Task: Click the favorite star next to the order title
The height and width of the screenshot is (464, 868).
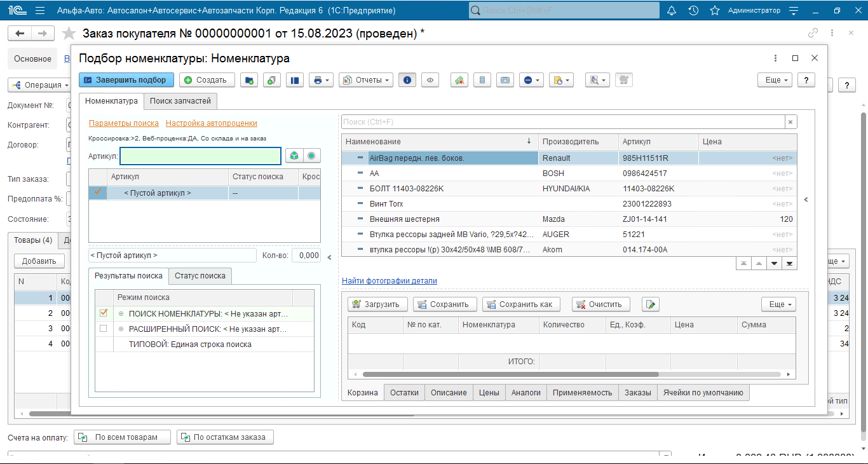Action: 69,34
